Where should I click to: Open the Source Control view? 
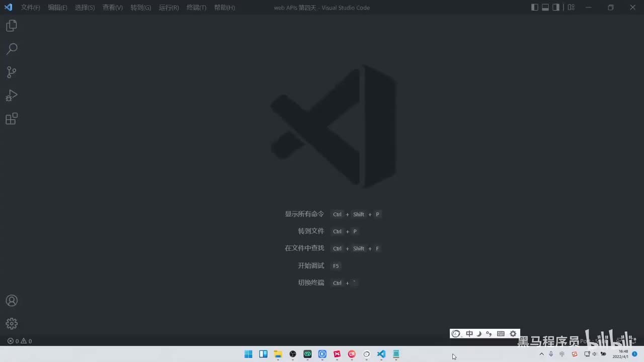12,72
